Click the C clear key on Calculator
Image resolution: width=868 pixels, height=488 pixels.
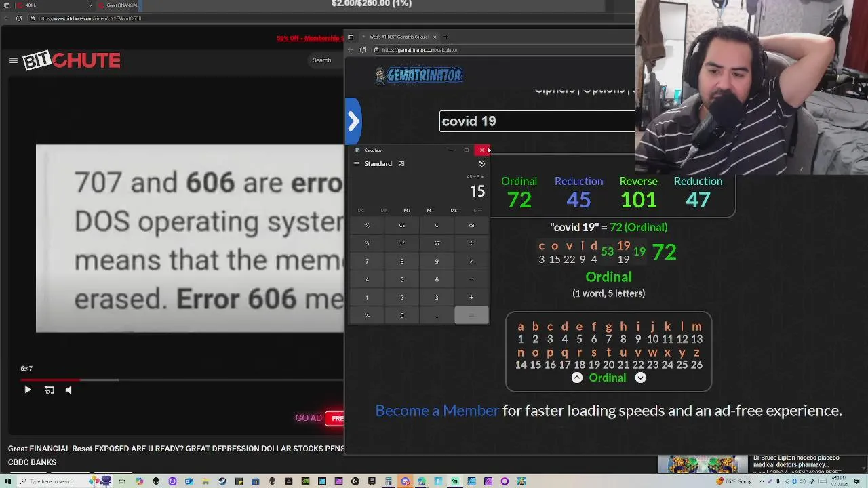tap(437, 225)
